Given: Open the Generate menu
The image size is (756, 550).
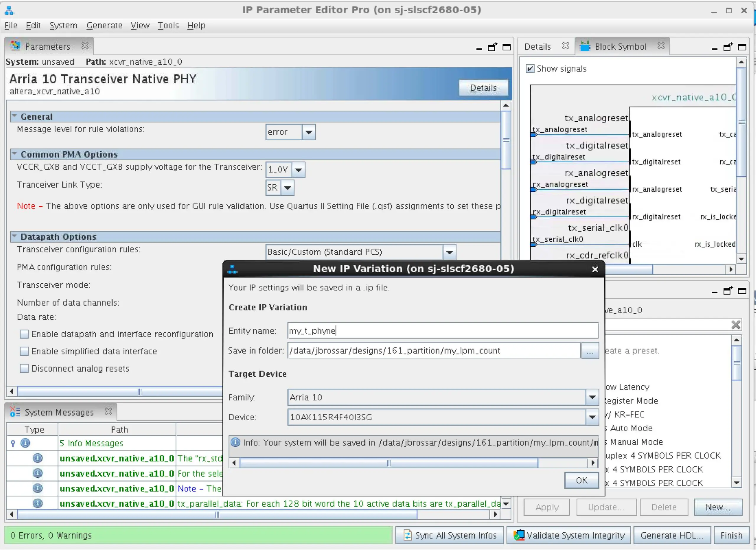Looking at the screenshot, I should (x=104, y=25).
